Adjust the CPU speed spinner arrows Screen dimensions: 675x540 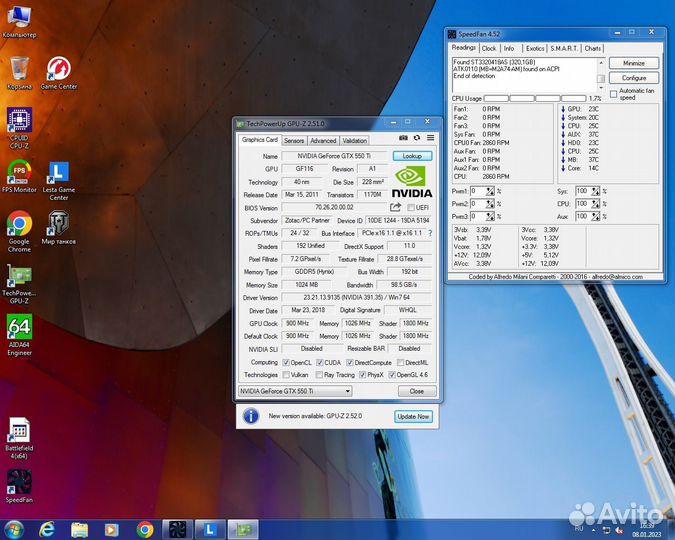coord(595,203)
